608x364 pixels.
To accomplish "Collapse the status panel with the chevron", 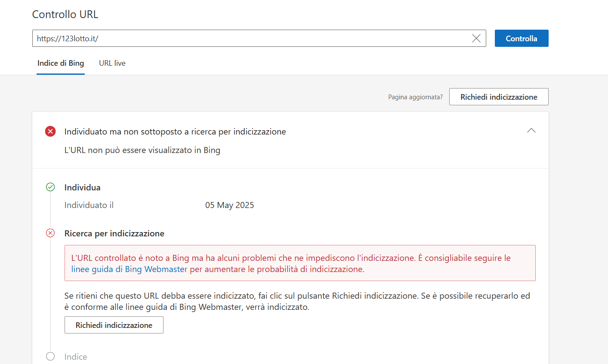I will (531, 131).
